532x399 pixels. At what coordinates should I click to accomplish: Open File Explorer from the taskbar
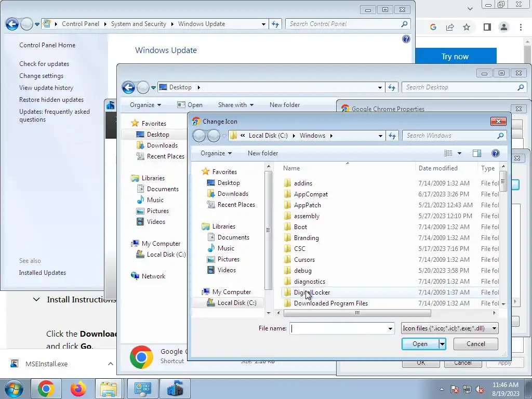109,389
